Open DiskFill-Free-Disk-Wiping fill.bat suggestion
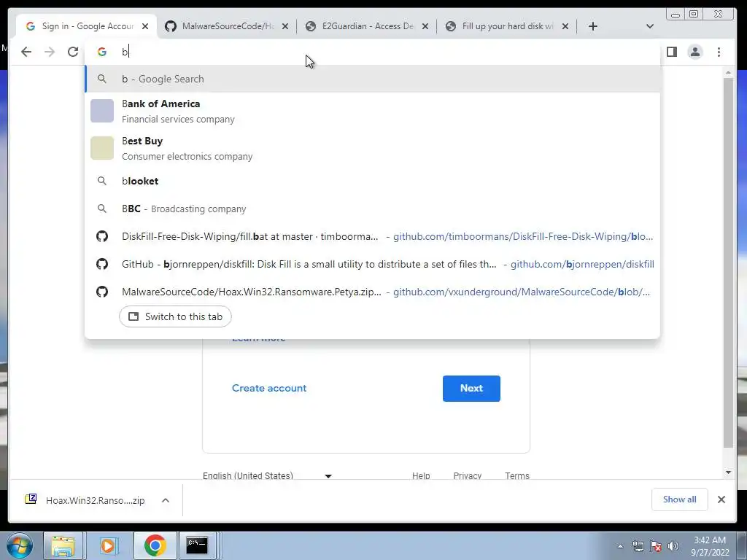This screenshot has width=747, height=560. pyautogui.click(x=373, y=236)
